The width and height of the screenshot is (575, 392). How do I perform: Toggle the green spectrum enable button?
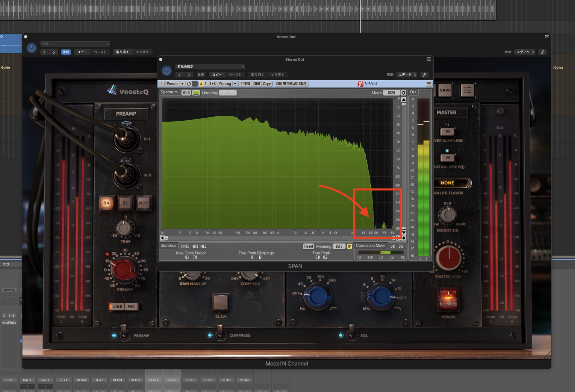coord(196,93)
